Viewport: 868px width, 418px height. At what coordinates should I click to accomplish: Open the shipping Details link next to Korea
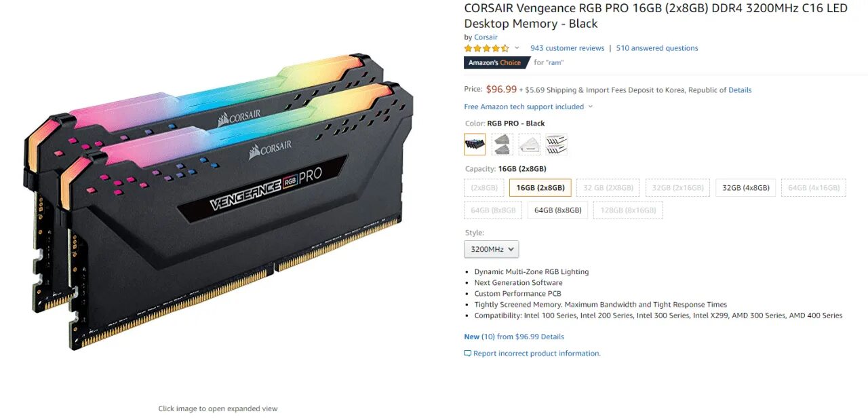pyautogui.click(x=740, y=90)
